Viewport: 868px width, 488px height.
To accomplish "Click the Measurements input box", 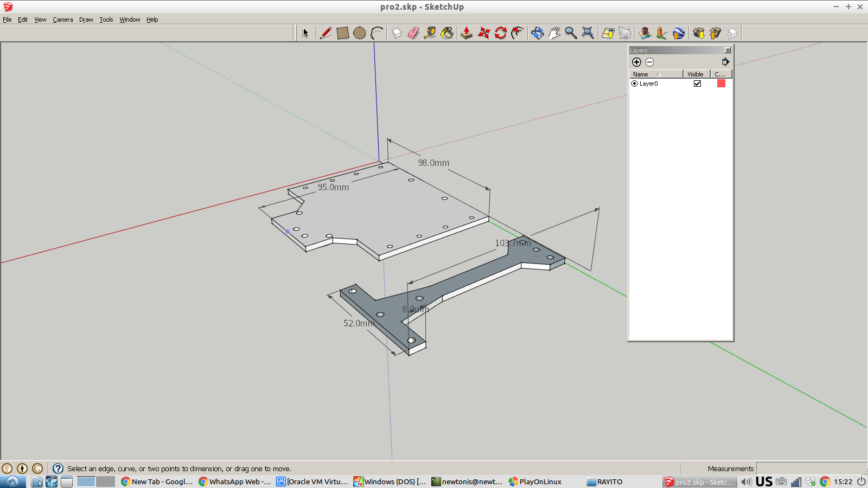I will [x=810, y=468].
